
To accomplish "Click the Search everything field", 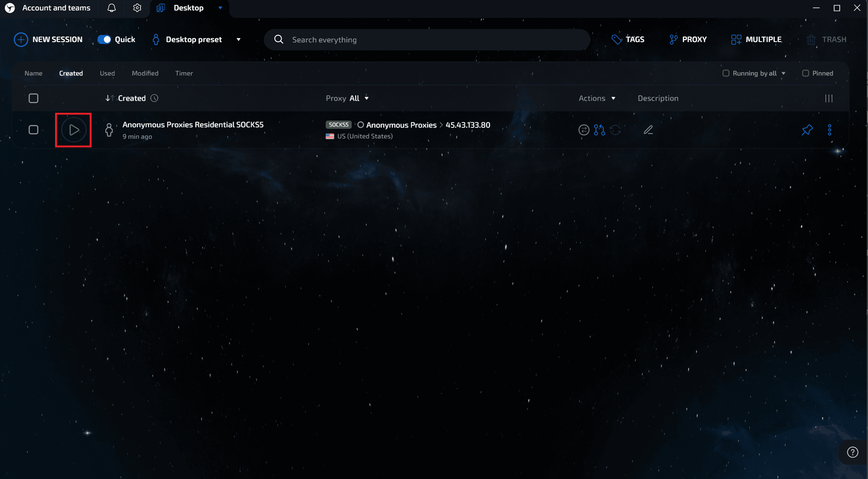I will point(427,39).
